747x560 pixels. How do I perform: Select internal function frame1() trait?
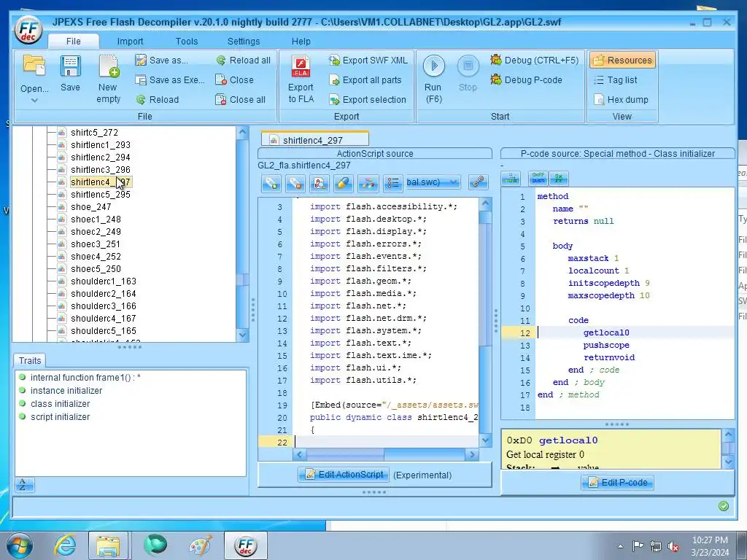coord(85,378)
